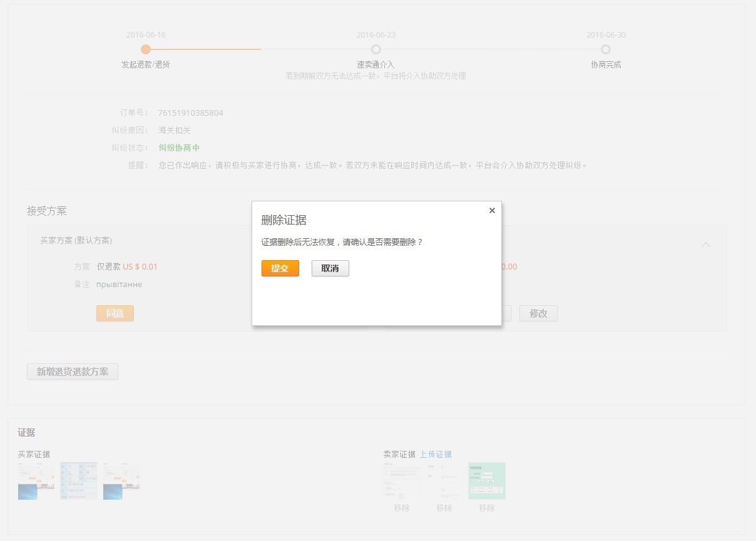756x541 pixels.
Task: Open the 上传证据 upload link
Action: [x=436, y=454]
